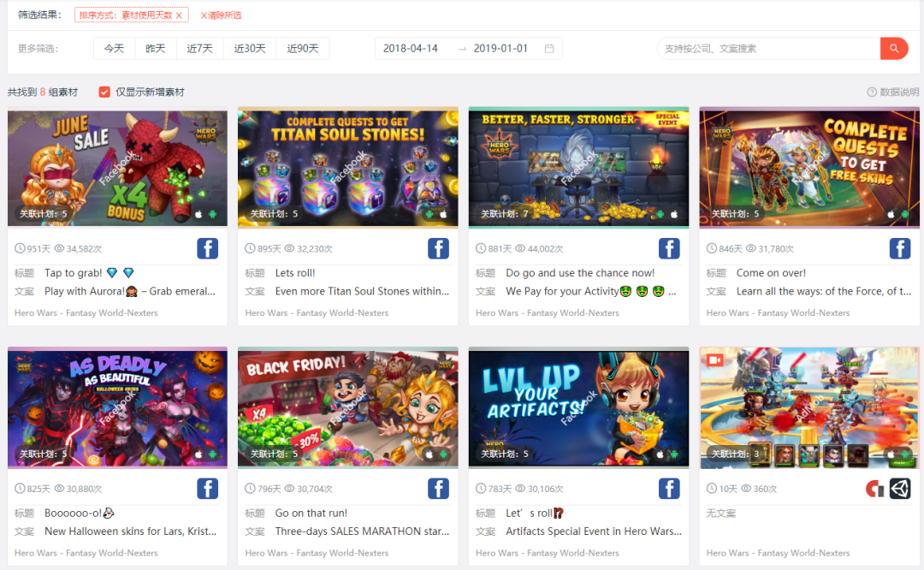
Task: Click Facebook icon on Lets roll! card
Action: point(438,248)
